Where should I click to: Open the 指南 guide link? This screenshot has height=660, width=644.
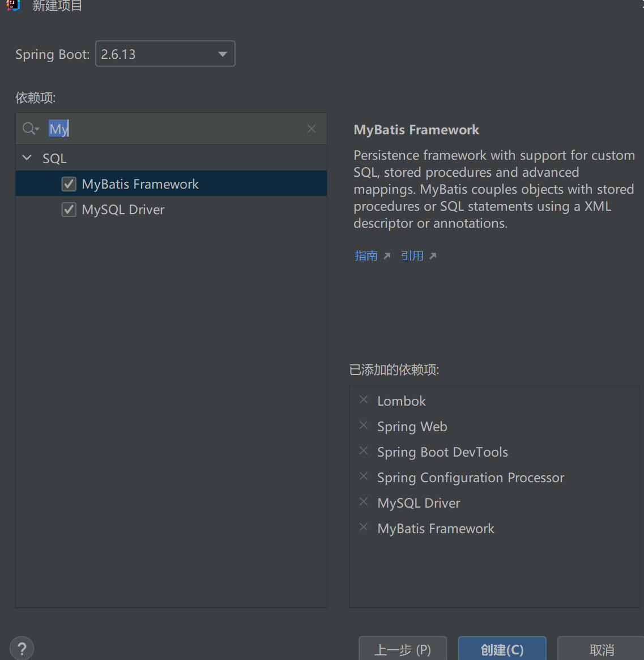click(x=366, y=256)
